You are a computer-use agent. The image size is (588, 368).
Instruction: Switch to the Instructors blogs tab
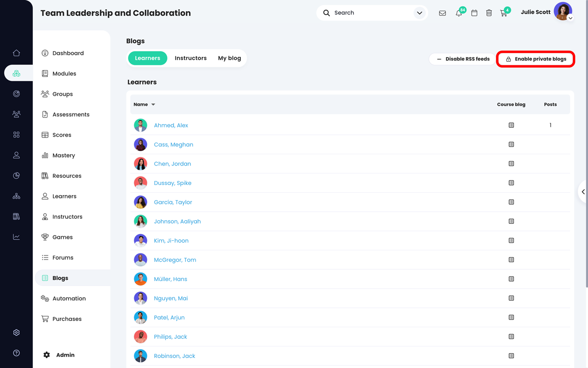[x=190, y=58]
